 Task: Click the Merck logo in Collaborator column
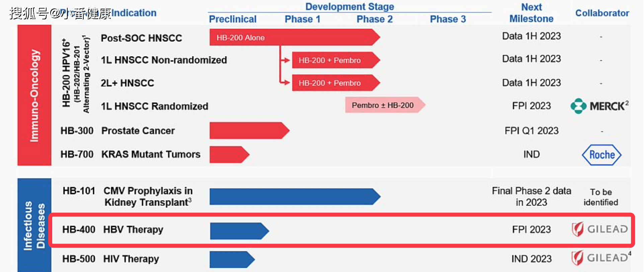[x=599, y=106]
